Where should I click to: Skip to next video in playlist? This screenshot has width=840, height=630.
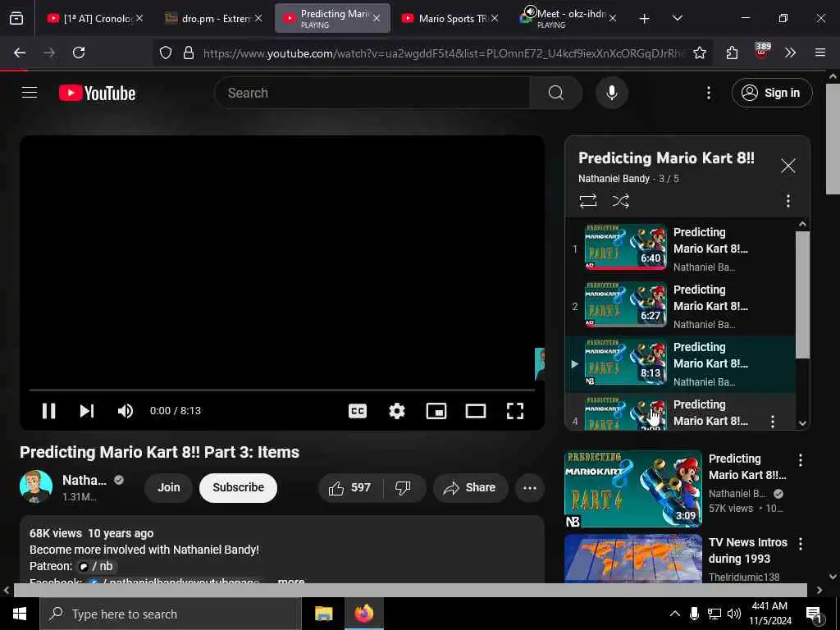pos(87,411)
